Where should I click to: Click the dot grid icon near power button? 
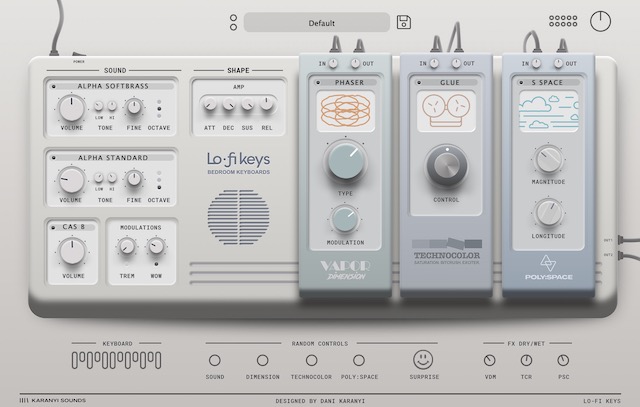(564, 20)
